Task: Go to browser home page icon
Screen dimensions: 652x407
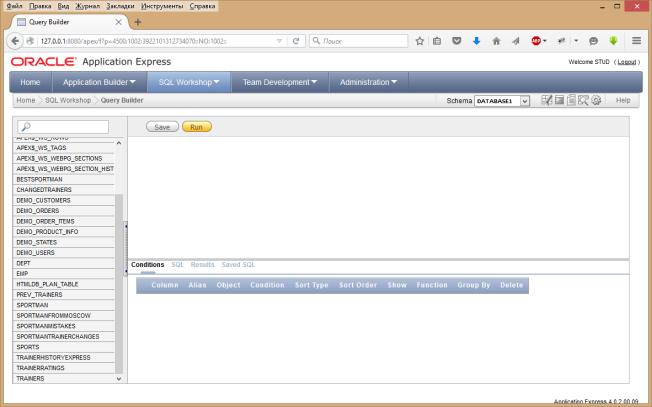Action: click(x=496, y=41)
